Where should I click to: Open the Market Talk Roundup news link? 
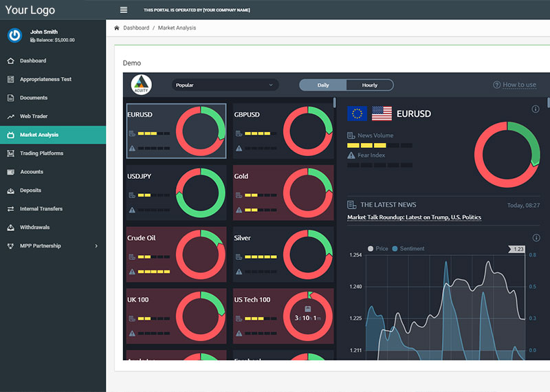point(414,217)
